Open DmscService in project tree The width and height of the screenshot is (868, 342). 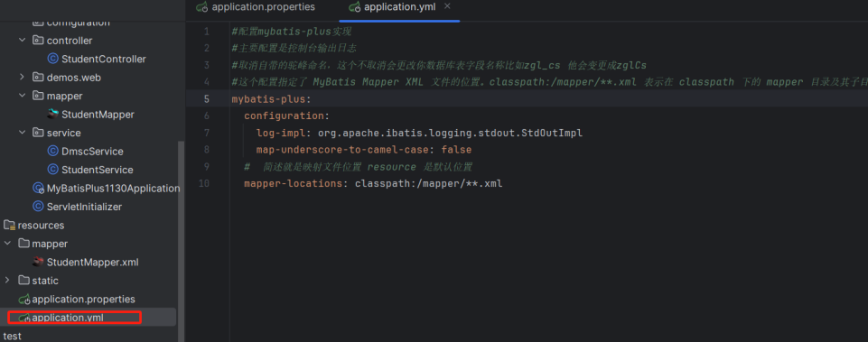click(x=92, y=151)
